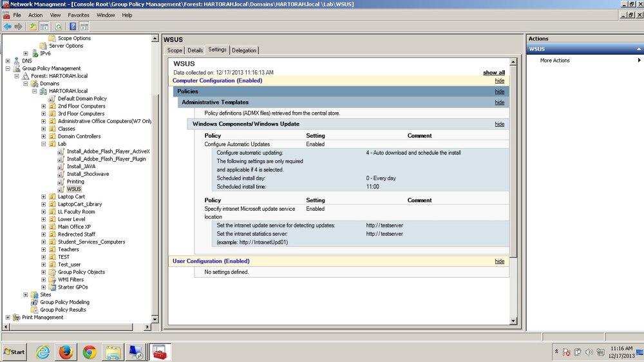Select the Printing GPO under Lab
Image resolution: width=644 pixels, height=362 pixels.
click(x=75, y=182)
